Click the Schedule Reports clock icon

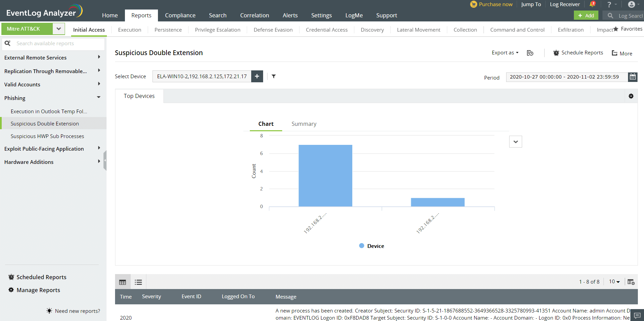pos(556,53)
